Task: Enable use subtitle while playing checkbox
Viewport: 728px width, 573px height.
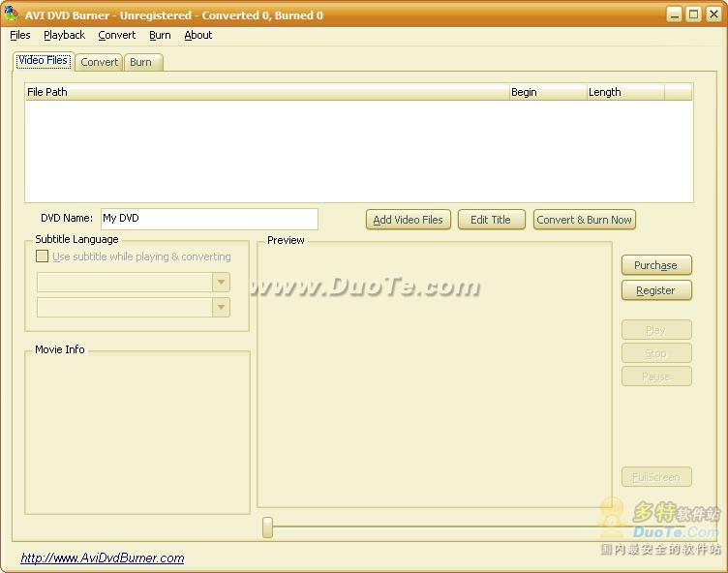Action: [42, 256]
